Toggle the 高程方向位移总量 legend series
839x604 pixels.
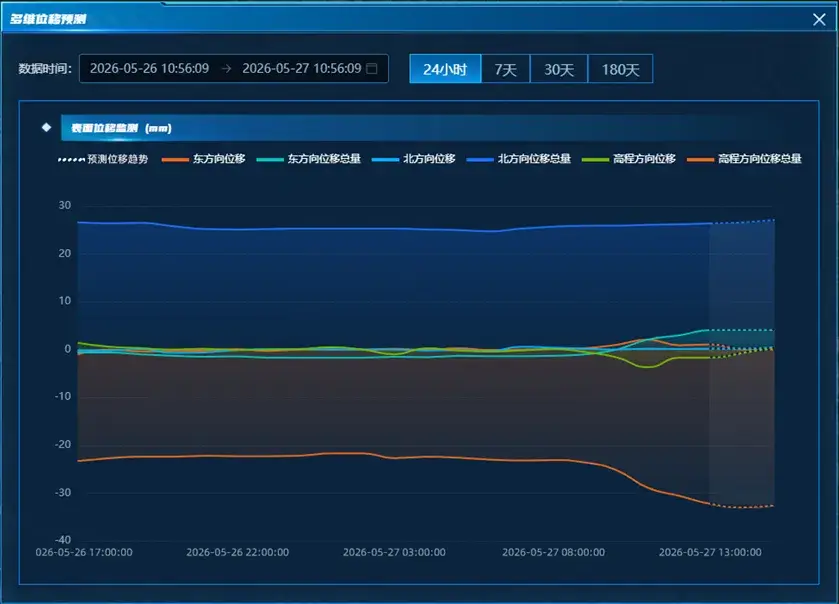(x=744, y=159)
